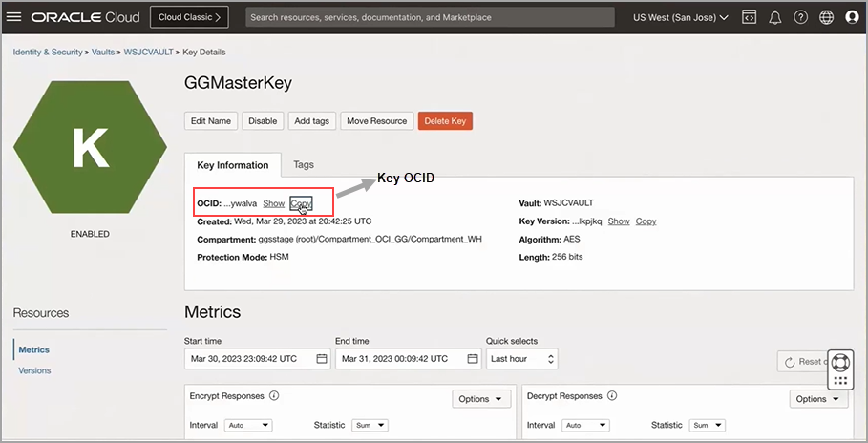Open the help question mark icon
The height and width of the screenshot is (443, 868).
coord(800,17)
